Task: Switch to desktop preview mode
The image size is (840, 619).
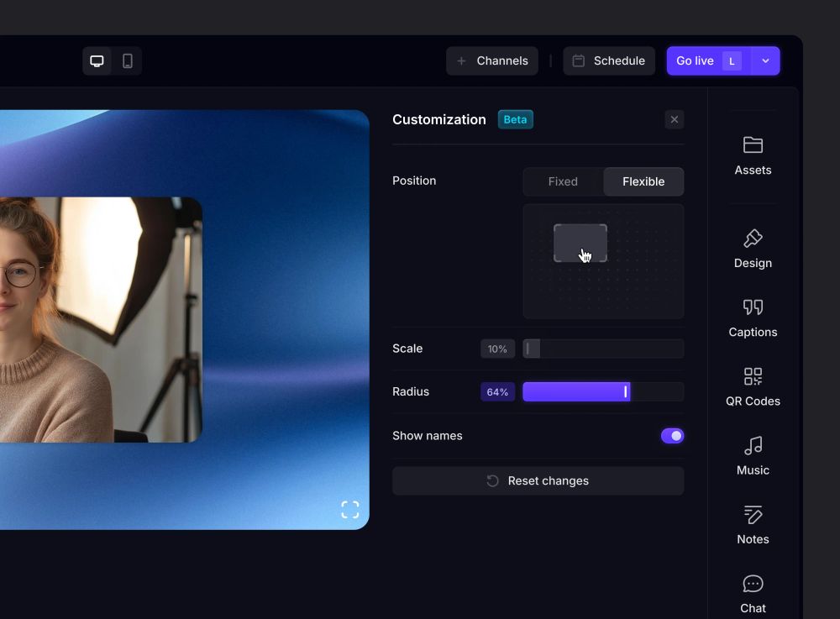Action: [x=97, y=61]
